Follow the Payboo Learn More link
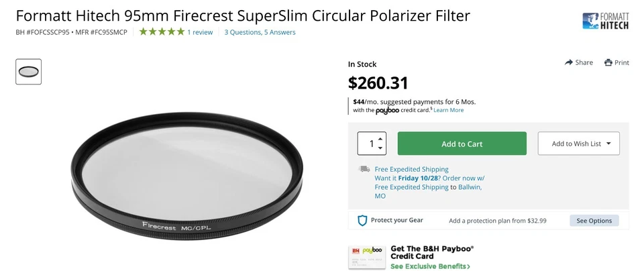644x271 pixels. (448, 110)
